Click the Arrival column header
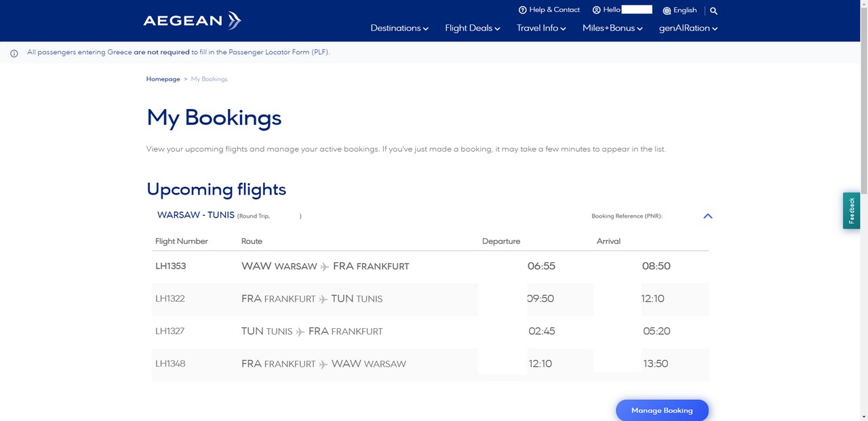The width and height of the screenshot is (868, 421). [x=608, y=241]
